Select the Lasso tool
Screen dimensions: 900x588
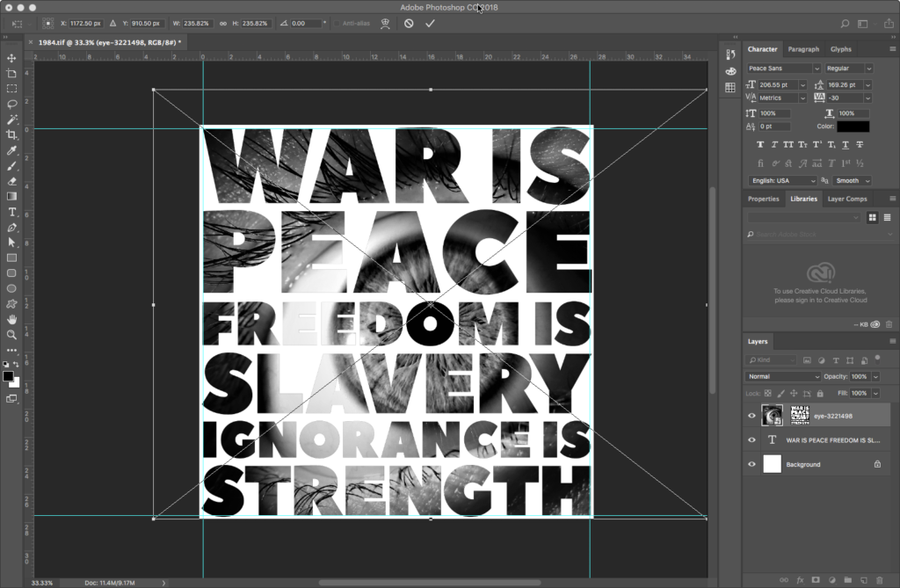click(x=11, y=104)
